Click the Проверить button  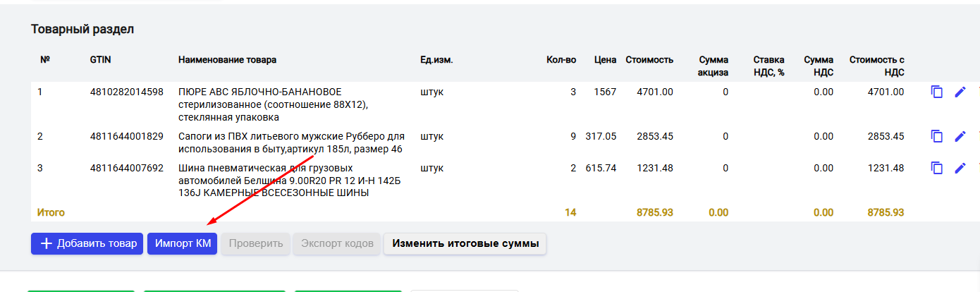click(x=256, y=244)
